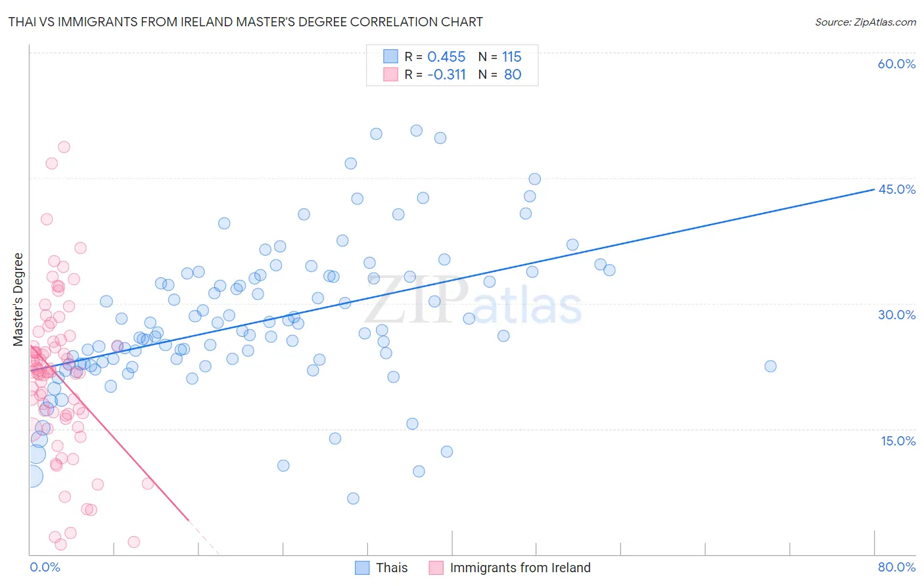Click the isolated blue point near 22% far right
Viewport: 924px width, 586px height.
point(770,366)
